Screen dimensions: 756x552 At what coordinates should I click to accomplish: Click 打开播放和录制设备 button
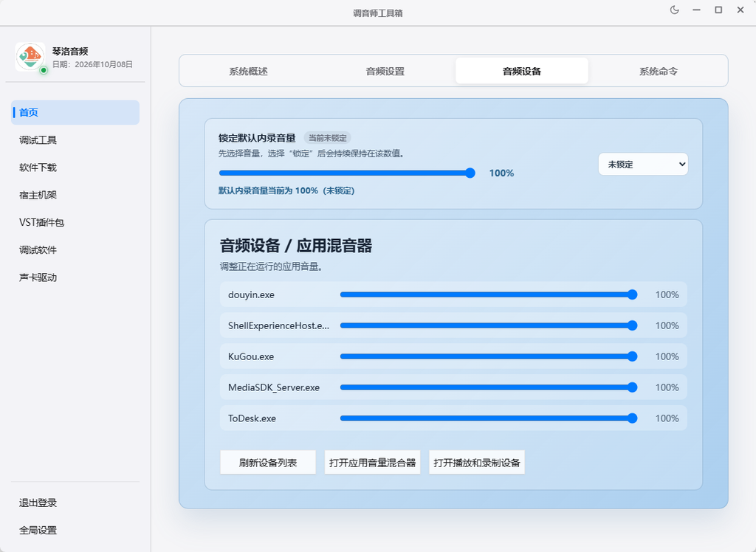tap(477, 463)
